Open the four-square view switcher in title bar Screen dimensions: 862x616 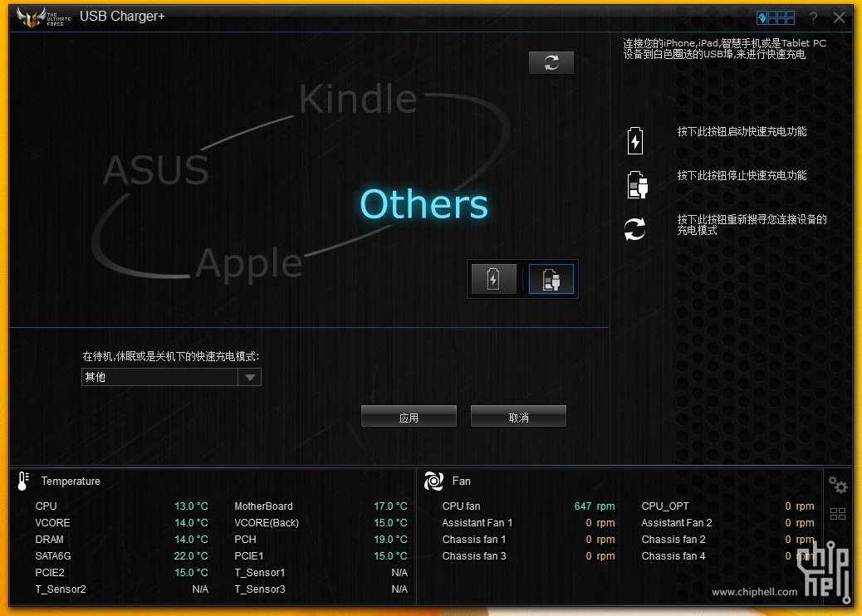click(x=776, y=18)
